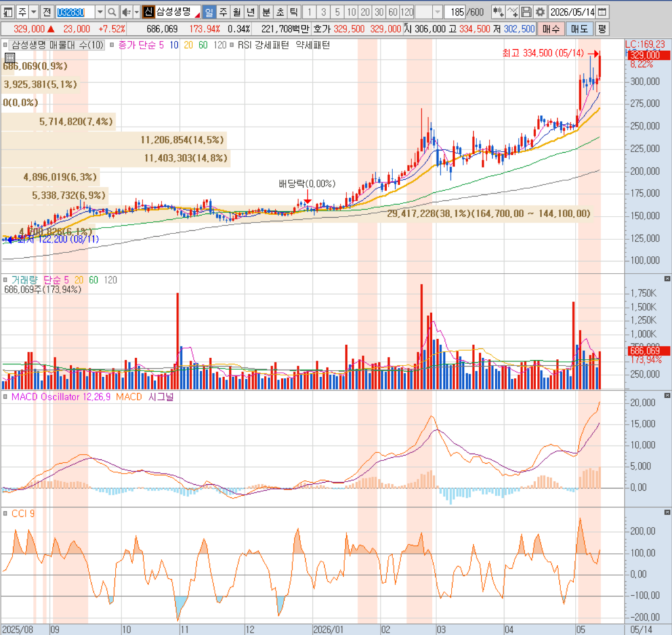Expand the 주 type dropdown arrow

[33, 12]
